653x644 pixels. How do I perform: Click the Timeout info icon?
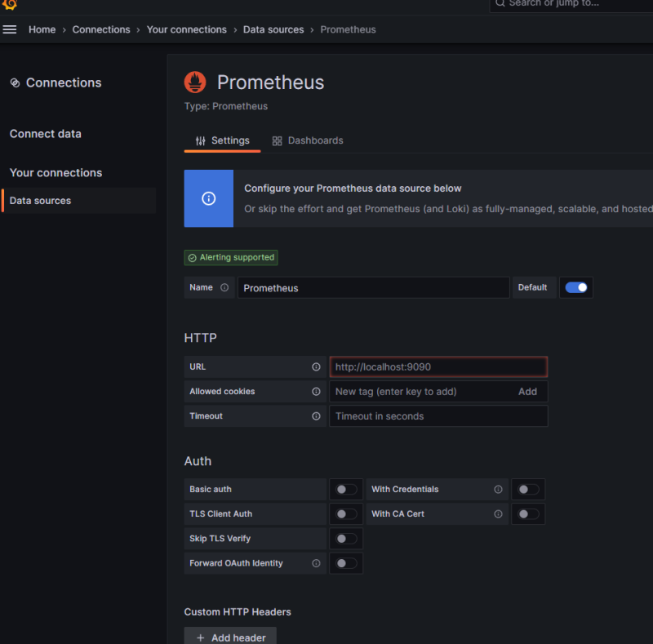pos(316,416)
